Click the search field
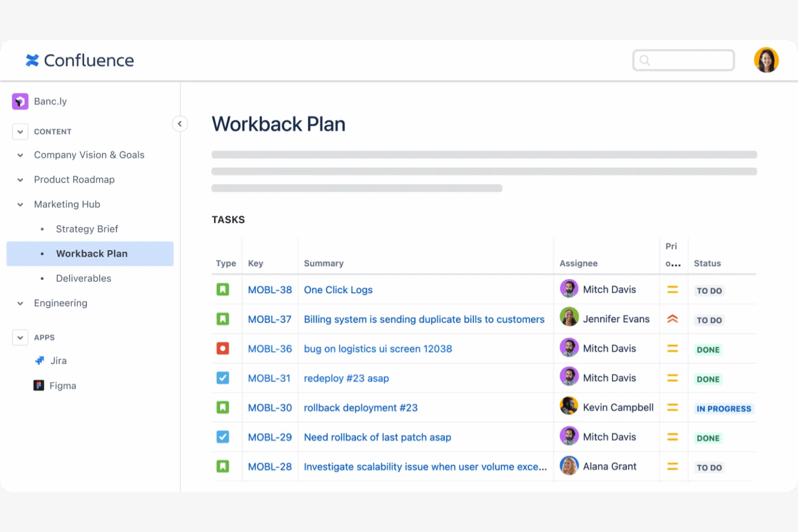Image resolution: width=798 pixels, height=532 pixels. (x=683, y=60)
